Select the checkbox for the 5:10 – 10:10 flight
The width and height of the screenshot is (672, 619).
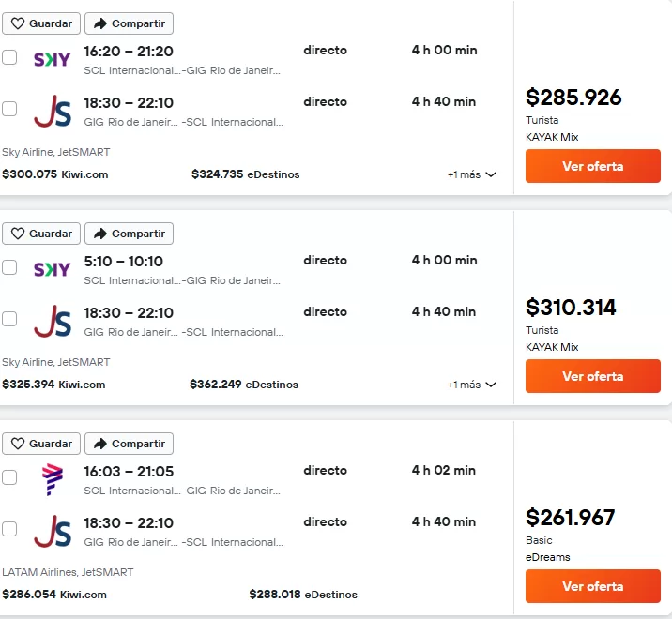[x=9, y=267]
